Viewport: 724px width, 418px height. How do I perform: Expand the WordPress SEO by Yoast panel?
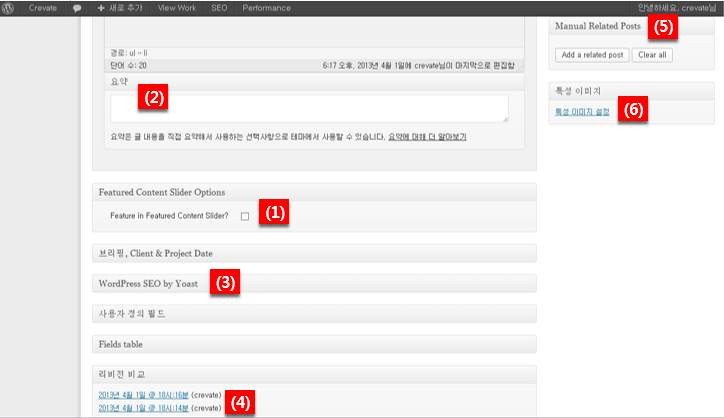pyautogui.click(x=314, y=284)
